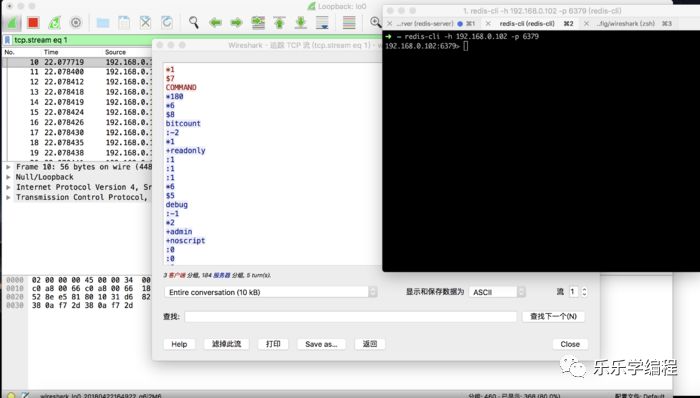Click 查找下一个(N) find next button

(553, 316)
